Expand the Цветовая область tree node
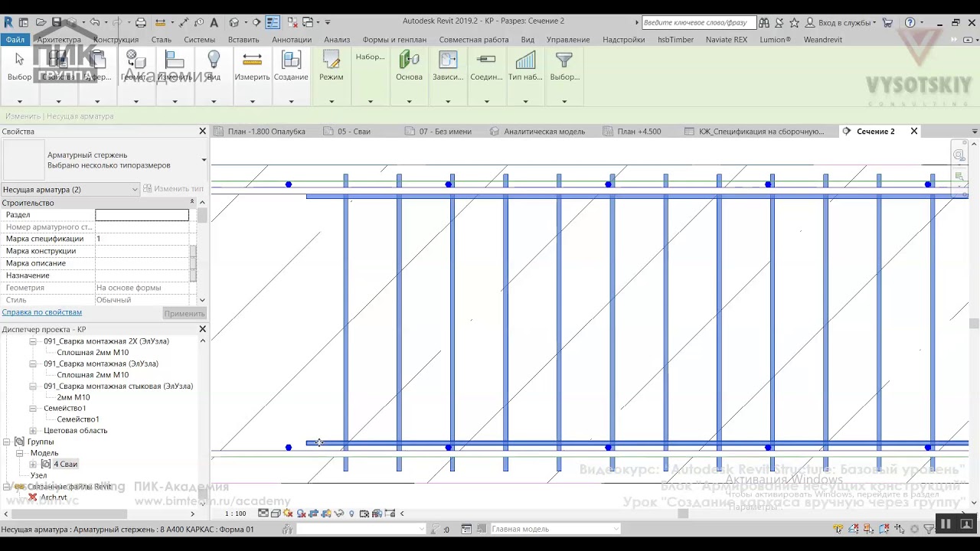The image size is (980, 551). tap(33, 431)
